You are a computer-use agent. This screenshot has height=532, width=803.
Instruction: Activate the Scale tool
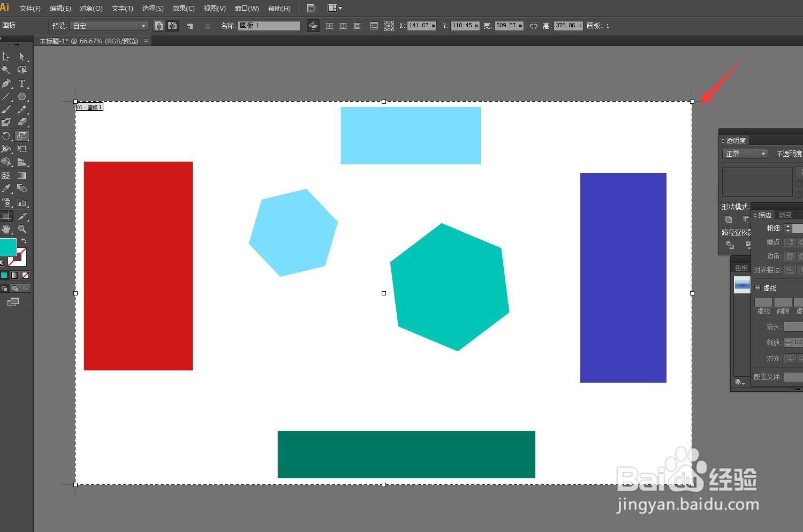coord(22,136)
